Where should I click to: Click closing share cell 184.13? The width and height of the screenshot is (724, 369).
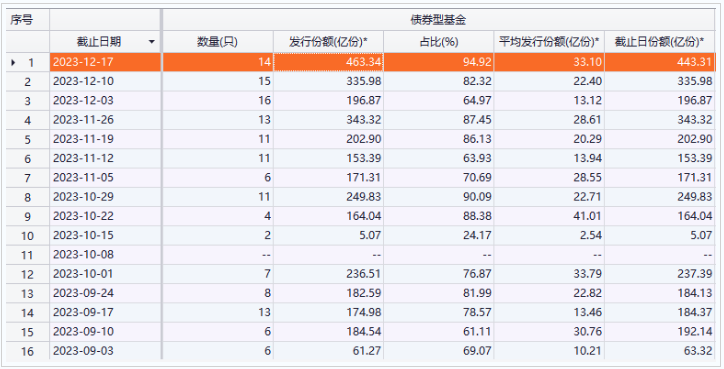(659, 293)
